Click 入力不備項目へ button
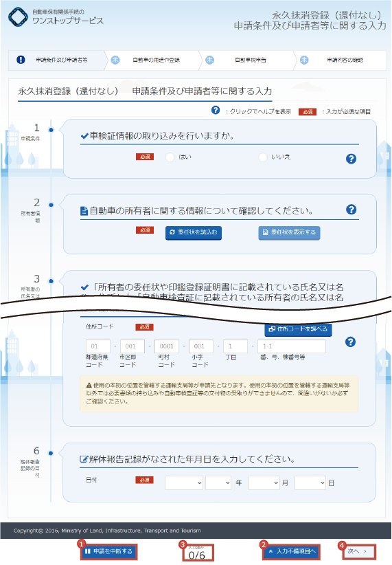Screen dimensions: 392x565 pyautogui.click(x=292, y=551)
